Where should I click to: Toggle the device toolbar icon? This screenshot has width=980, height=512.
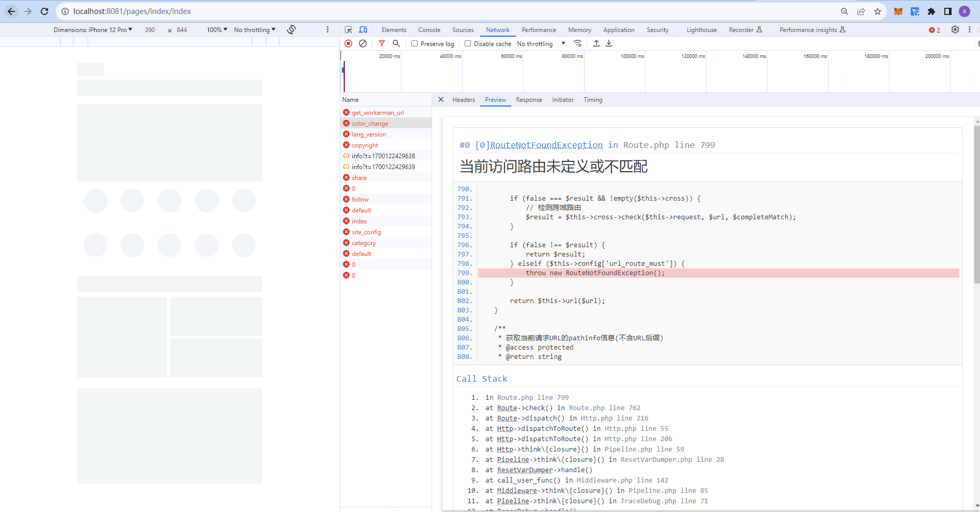click(x=363, y=29)
